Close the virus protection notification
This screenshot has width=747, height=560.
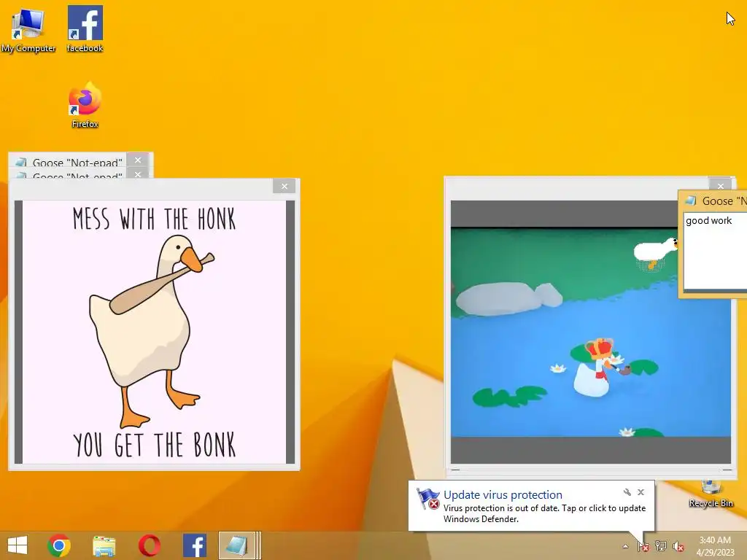(x=640, y=492)
